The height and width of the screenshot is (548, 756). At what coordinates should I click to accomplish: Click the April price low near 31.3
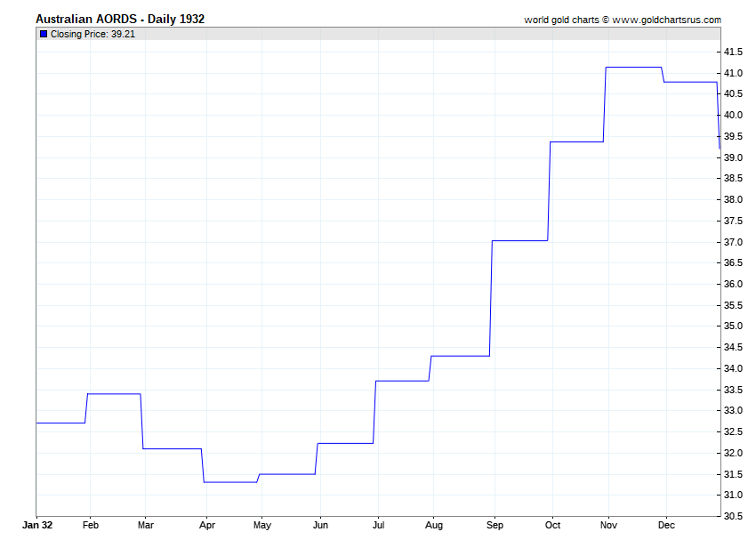pos(230,482)
